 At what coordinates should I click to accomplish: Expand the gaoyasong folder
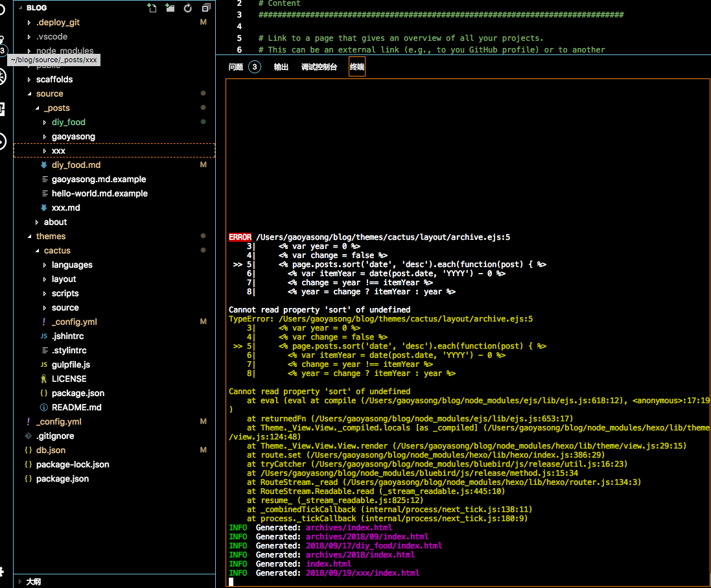(x=45, y=137)
